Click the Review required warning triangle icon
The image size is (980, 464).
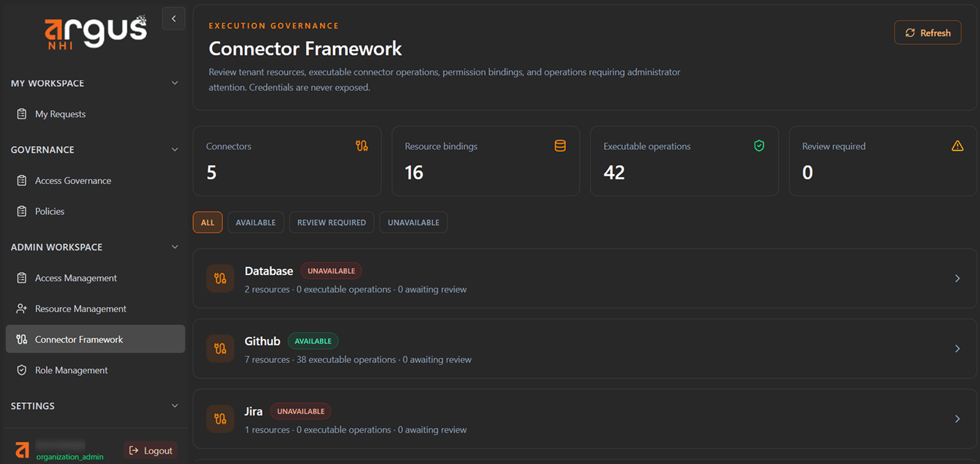tap(958, 146)
